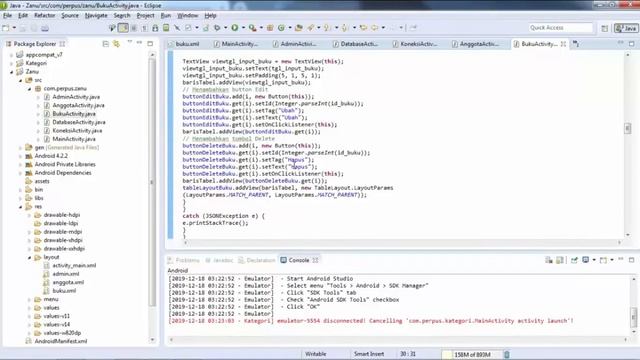The image size is (640, 360).
Task: Click the Android Lint check icon
Action: 188,28
